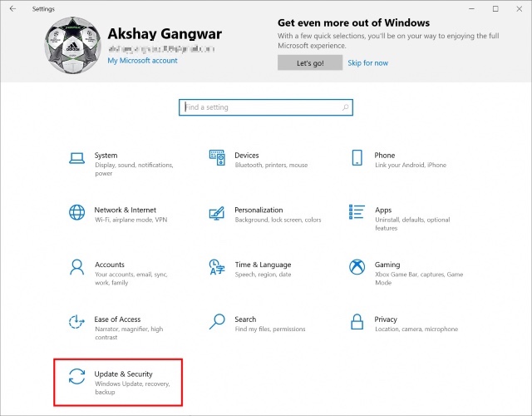Open the System laptop icon
The height and width of the screenshot is (416, 532).
[x=76, y=158]
